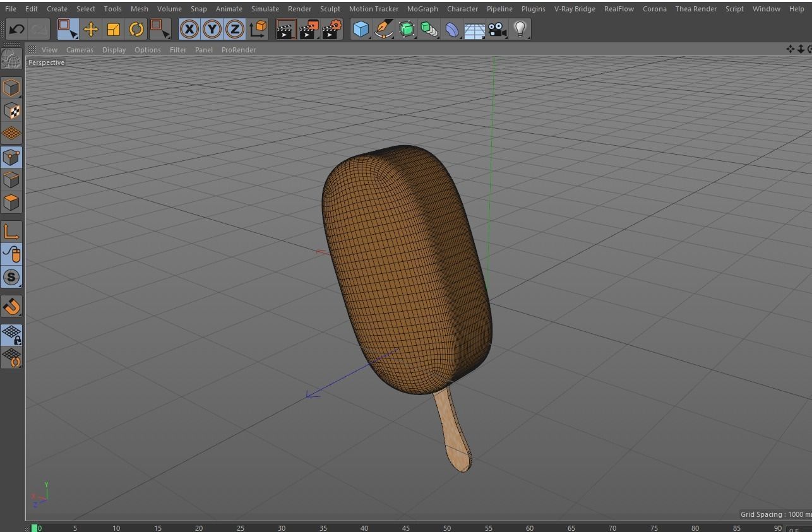This screenshot has width=812, height=532.
Task: Enable Snap magnet icon
Action: pyautogui.click(x=11, y=306)
